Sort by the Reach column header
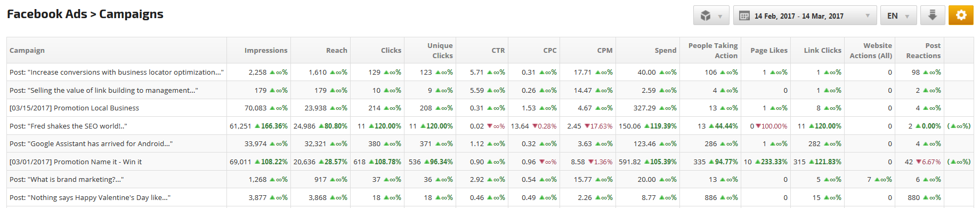This screenshot has height=208, width=980. click(337, 51)
